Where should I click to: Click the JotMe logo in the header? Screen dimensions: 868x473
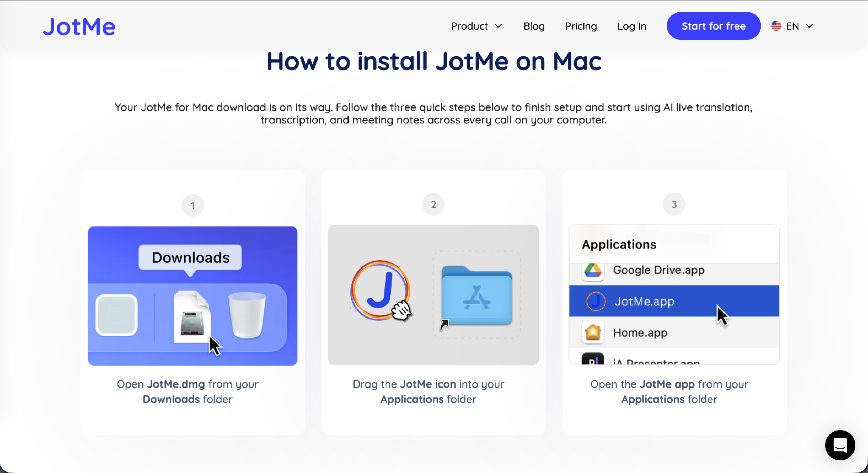[x=79, y=27]
